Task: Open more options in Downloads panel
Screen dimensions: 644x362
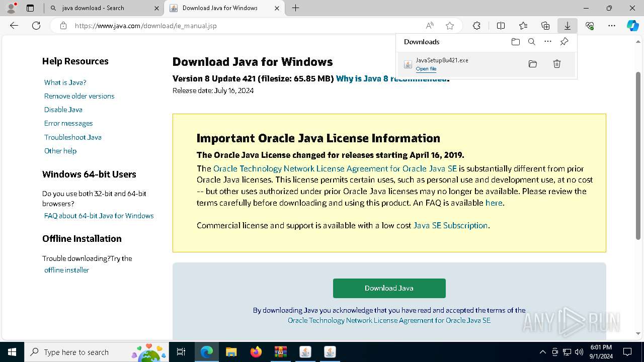Action: (548, 42)
